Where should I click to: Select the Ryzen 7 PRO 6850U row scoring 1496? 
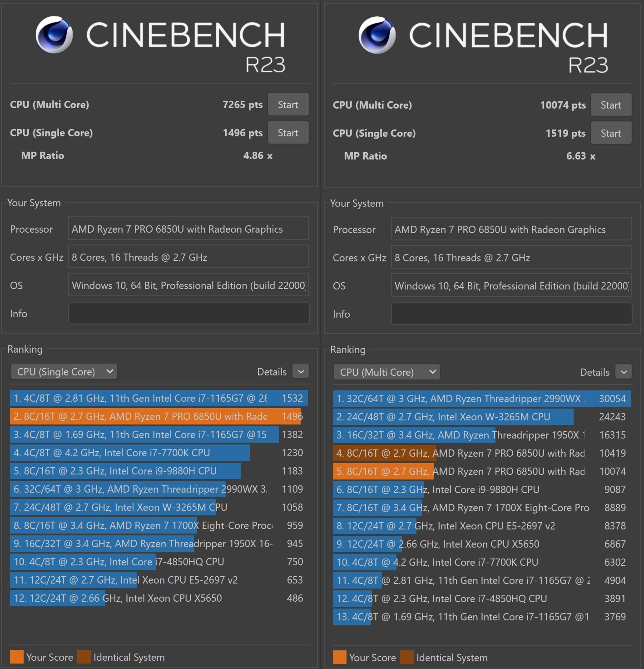coord(159,416)
